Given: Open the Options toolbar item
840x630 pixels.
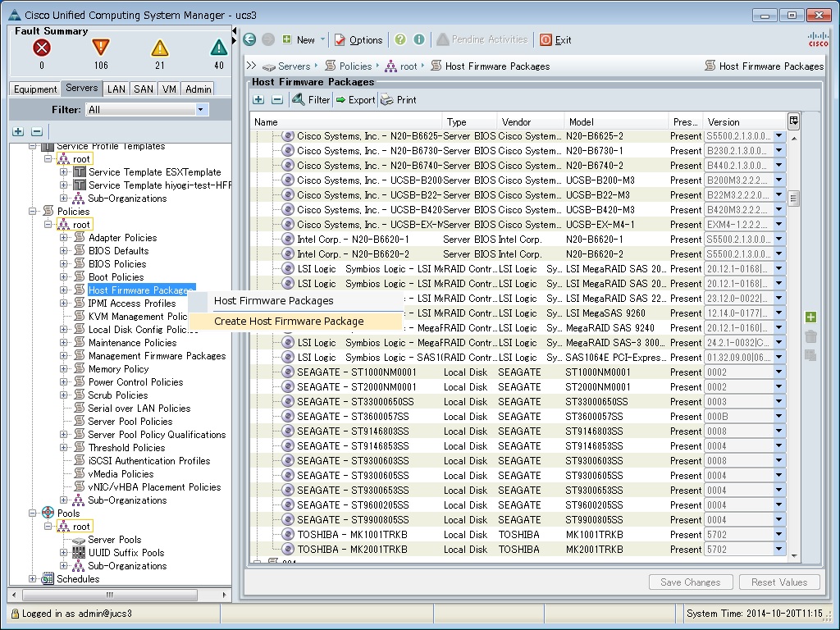Looking at the screenshot, I should pyautogui.click(x=358, y=39).
